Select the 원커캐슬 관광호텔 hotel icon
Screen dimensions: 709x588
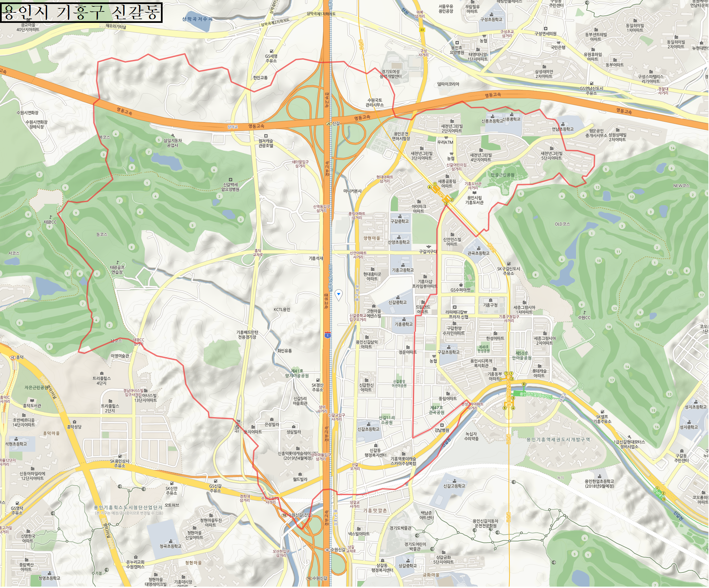(x=266, y=136)
